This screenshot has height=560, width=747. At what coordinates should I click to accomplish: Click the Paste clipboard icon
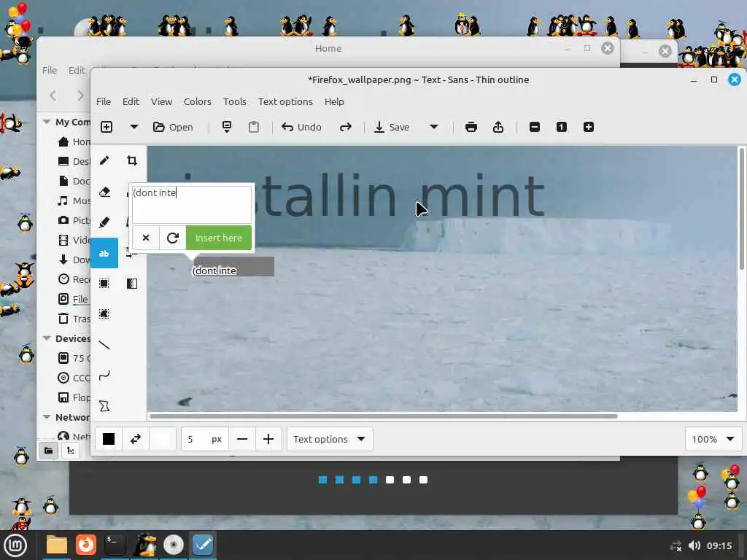coord(254,127)
